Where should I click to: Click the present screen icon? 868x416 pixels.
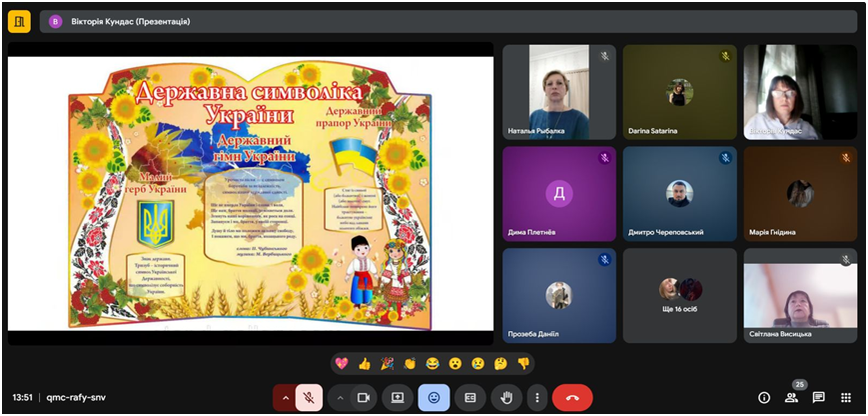click(x=398, y=397)
